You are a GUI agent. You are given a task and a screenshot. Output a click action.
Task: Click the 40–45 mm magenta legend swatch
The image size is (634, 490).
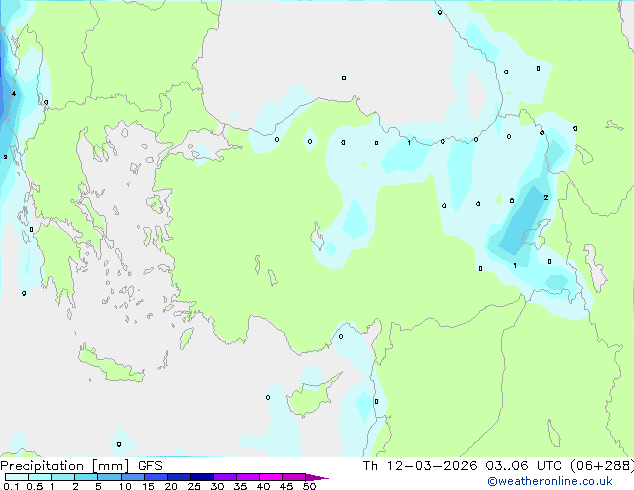coord(271,477)
